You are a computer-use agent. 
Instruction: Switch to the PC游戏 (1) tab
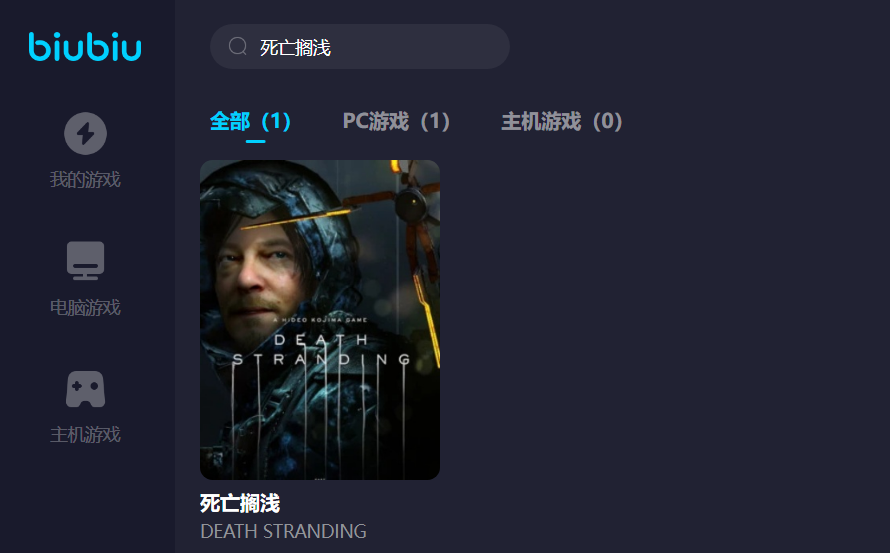pos(396,121)
